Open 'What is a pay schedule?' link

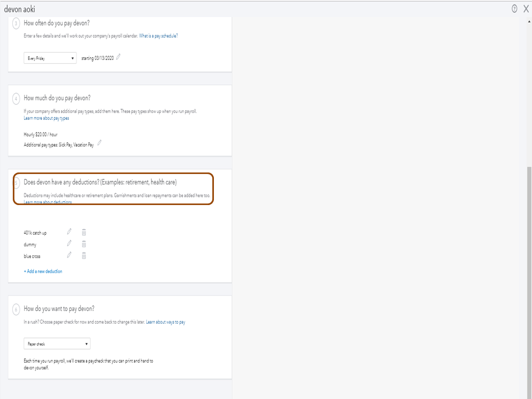pyautogui.click(x=158, y=36)
